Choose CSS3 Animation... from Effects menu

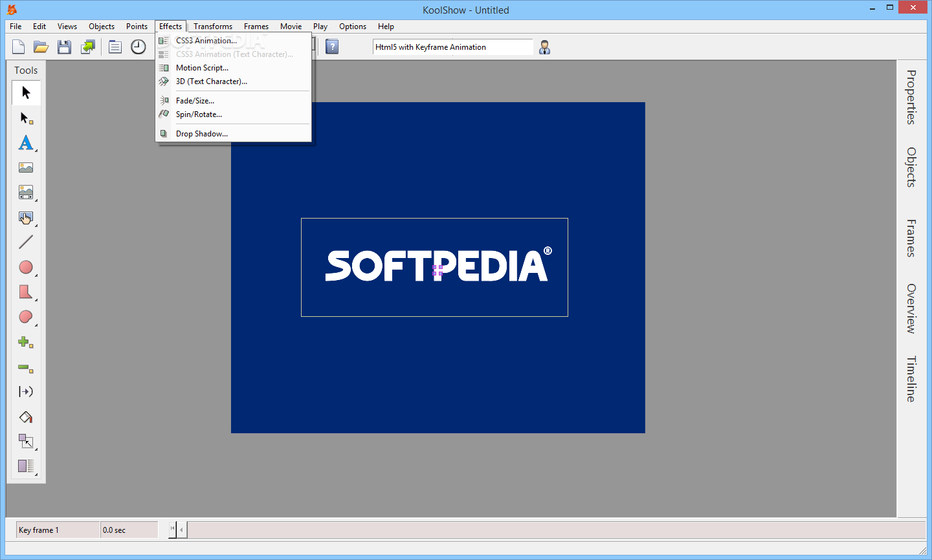(234, 41)
